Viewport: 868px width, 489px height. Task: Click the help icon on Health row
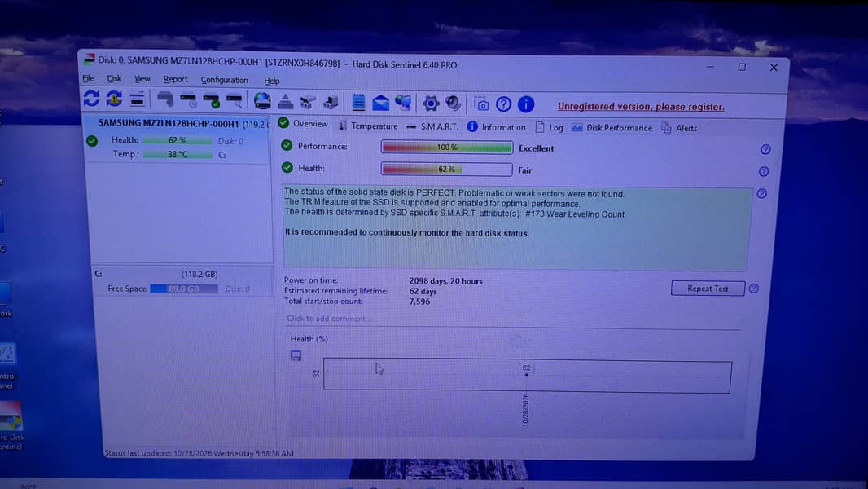(x=764, y=172)
